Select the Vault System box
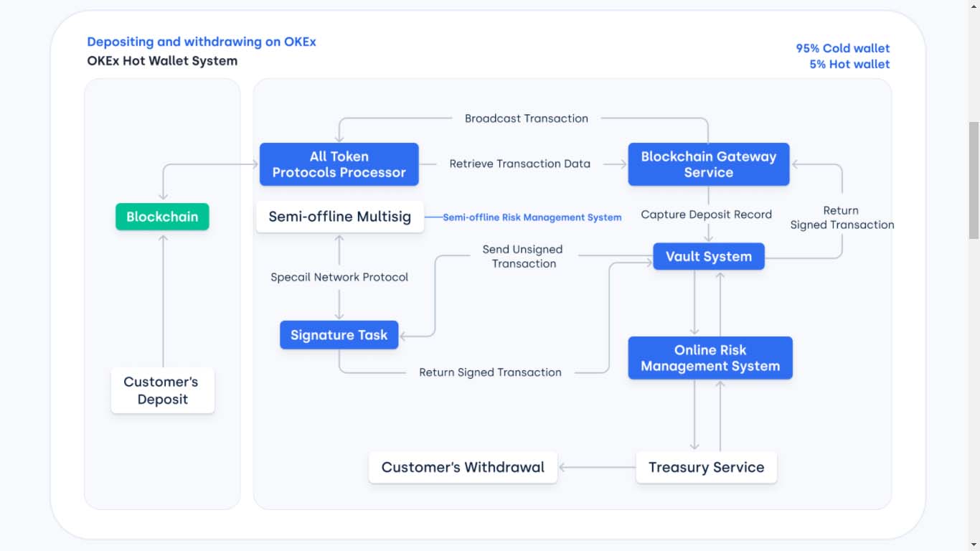Image resolution: width=980 pixels, height=551 pixels. click(x=709, y=257)
